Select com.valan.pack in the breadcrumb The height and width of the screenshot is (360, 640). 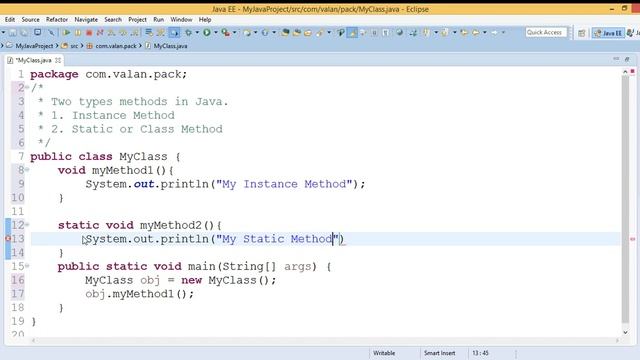tap(116, 46)
